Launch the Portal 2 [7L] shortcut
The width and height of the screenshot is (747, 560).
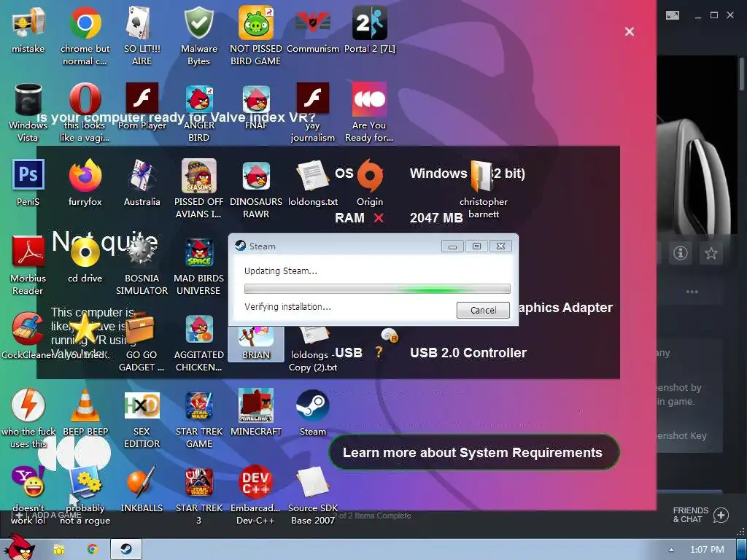(x=370, y=23)
